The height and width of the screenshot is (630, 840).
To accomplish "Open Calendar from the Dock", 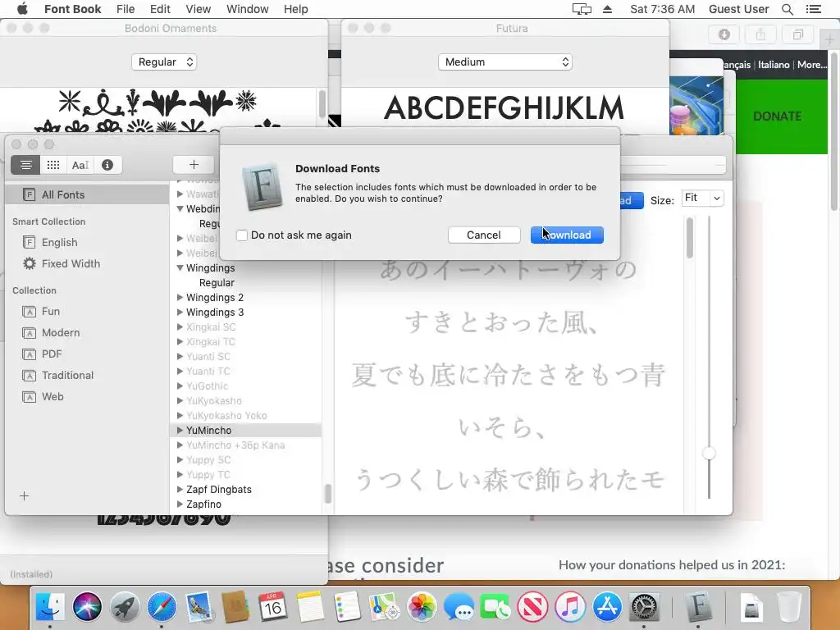I will coord(272,606).
